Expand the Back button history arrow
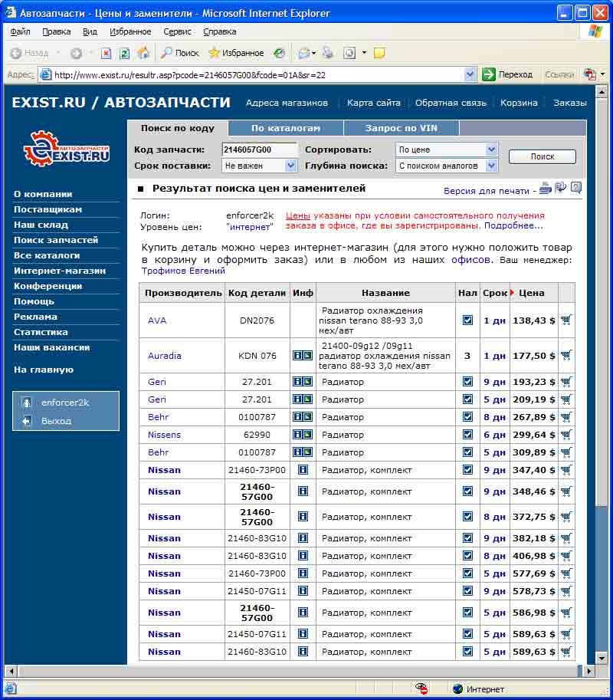 coord(58,53)
